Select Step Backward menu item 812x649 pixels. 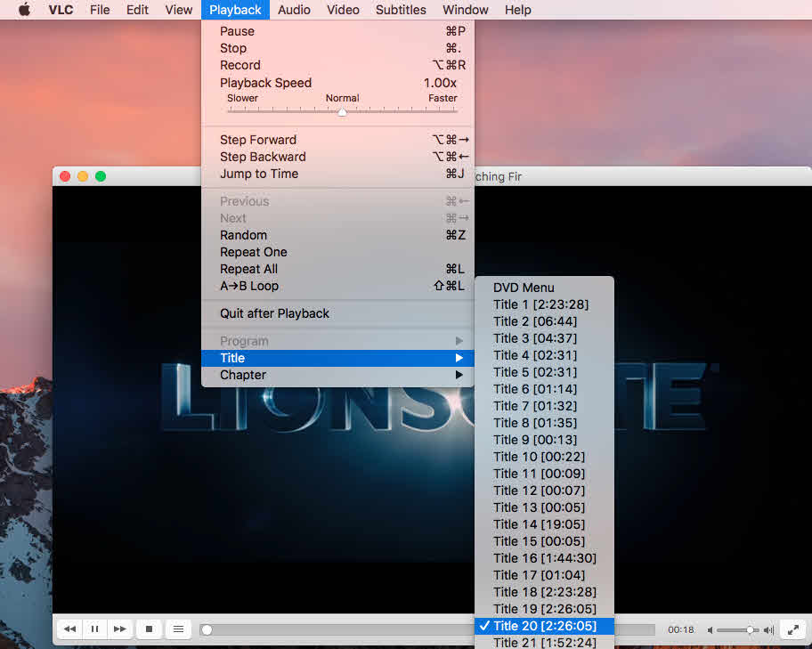(x=337, y=157)
